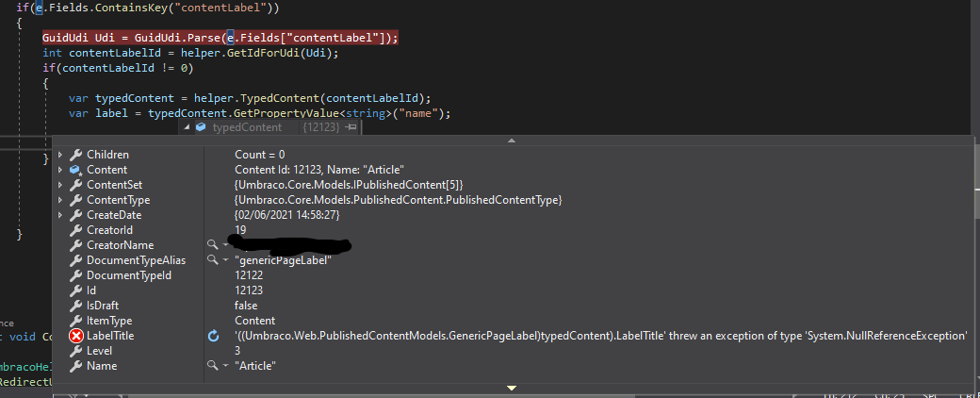This screenshot has width=980, height=398.
Task: Pin the typedContent datatip
Action: pyautogui.click(x=351, y=127)
